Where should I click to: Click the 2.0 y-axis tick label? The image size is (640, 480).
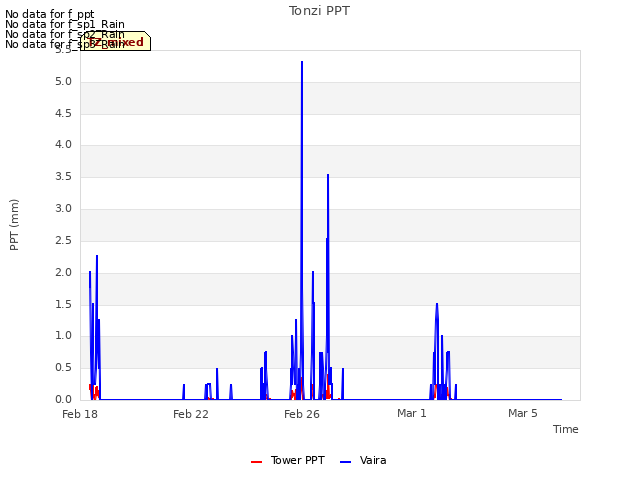pyautogui.click(x=63, y=272)
